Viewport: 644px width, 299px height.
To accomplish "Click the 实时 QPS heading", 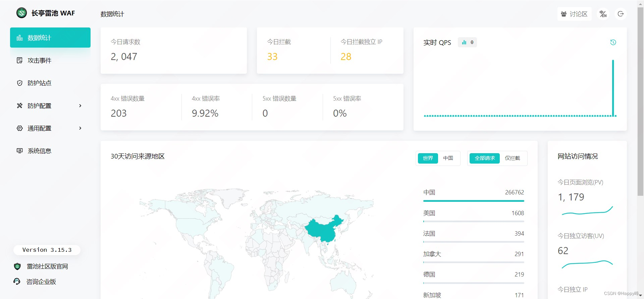I will (x=437, y=43).
